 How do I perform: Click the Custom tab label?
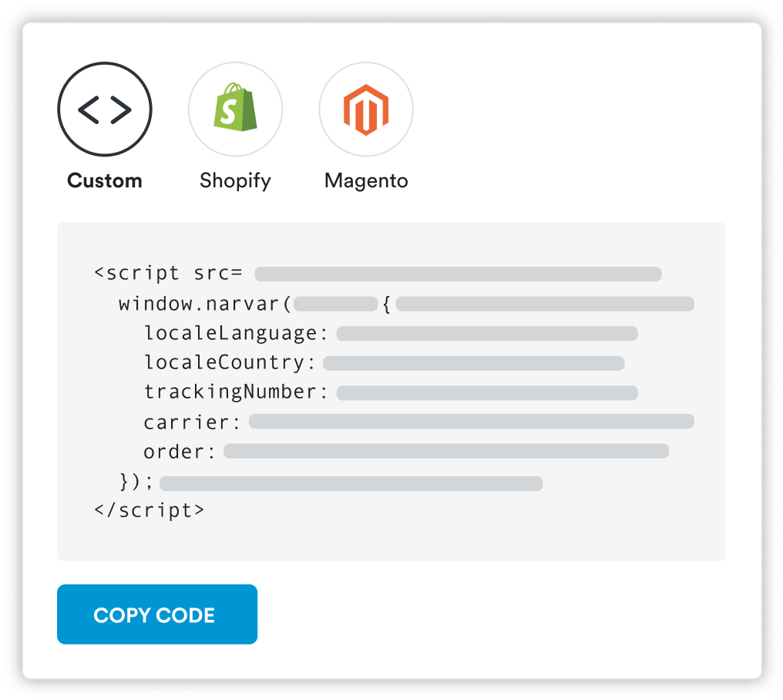coord(105,181)
